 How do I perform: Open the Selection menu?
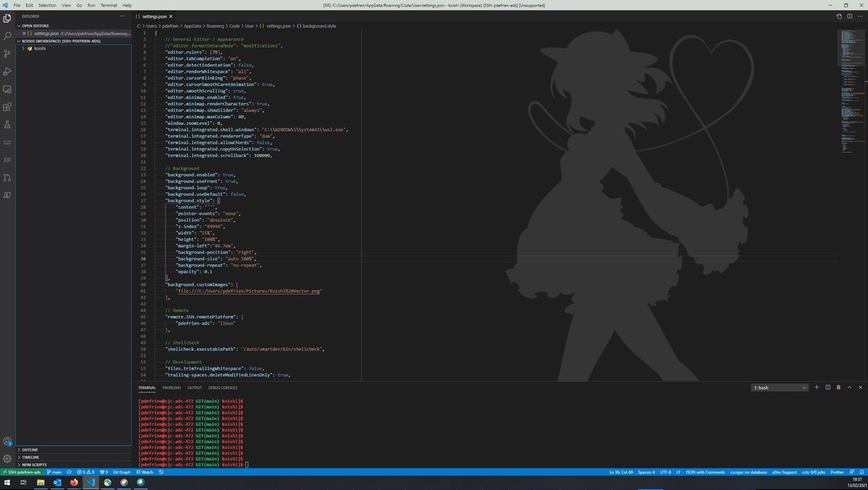pos(47,5)
